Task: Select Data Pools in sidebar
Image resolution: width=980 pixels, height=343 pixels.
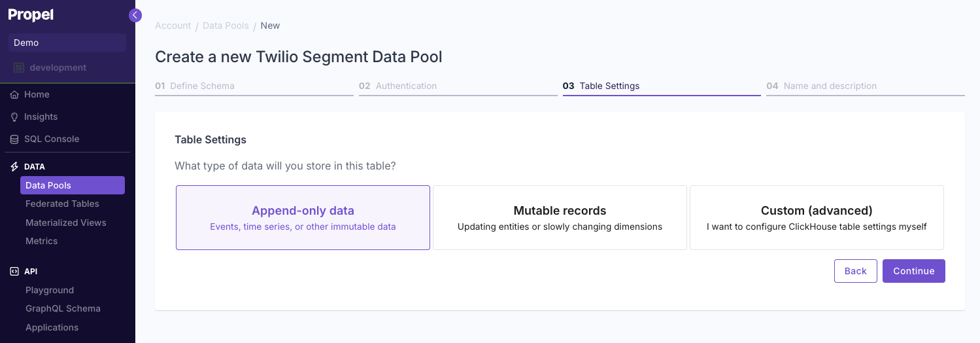Action: coord(73,185)
